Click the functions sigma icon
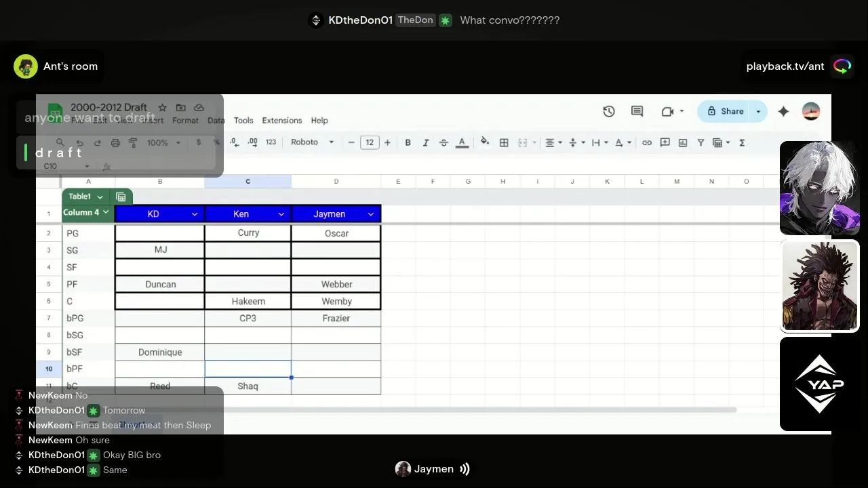The image size is (868, 488). click(742, 142)
